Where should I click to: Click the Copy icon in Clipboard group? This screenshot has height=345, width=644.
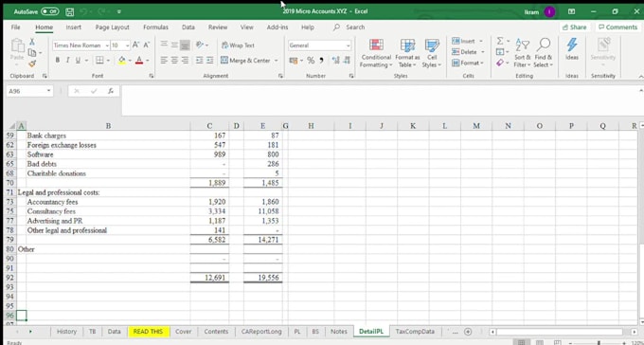tap(32, 53)
